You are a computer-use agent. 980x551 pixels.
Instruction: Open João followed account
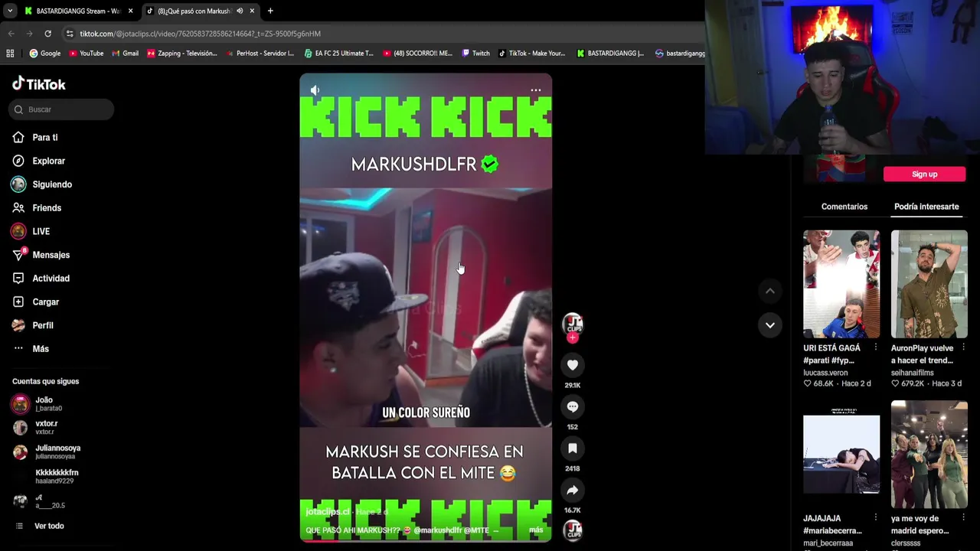[x=38, y=403]
